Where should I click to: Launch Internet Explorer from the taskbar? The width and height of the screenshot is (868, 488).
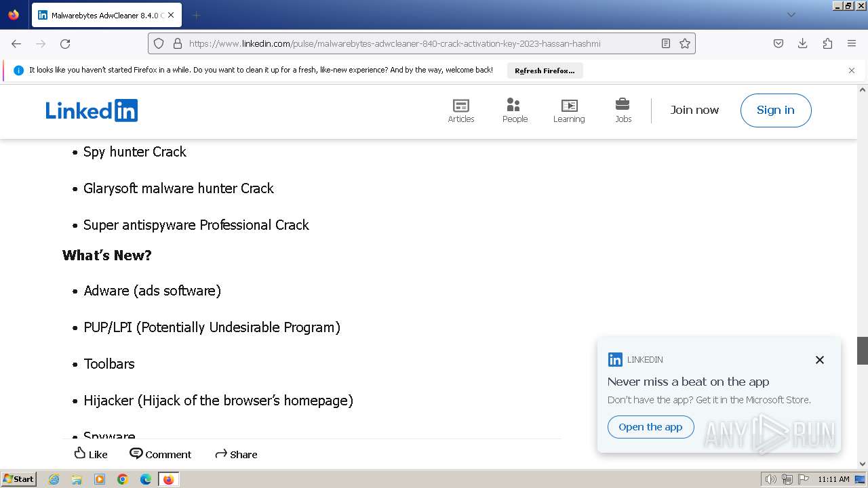coord(54,479)
